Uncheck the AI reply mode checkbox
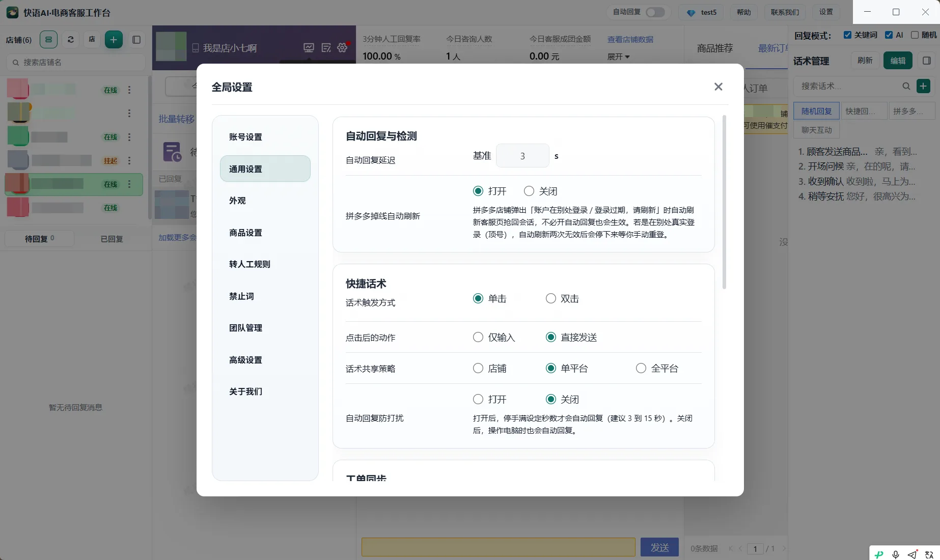 point(889,35)
